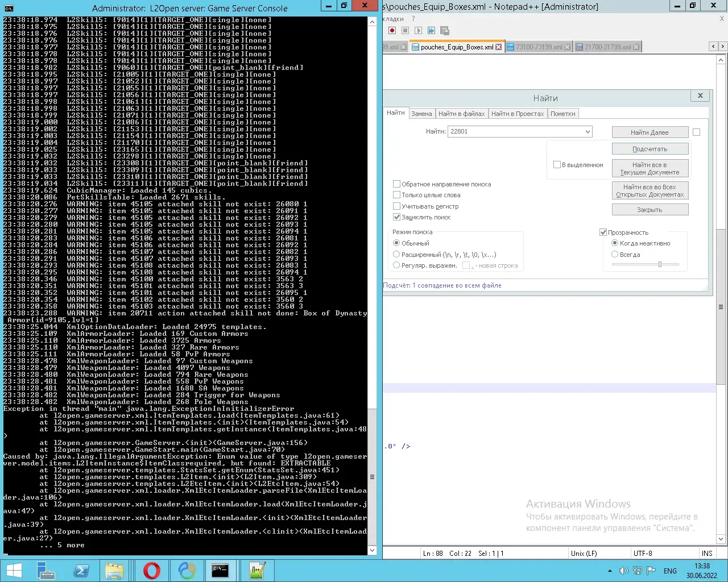The height and width of the screenshot is (582, 728).
Task: Click the Notepad++ editor vertical scrollbar thumb
Action: click(721, 306)
